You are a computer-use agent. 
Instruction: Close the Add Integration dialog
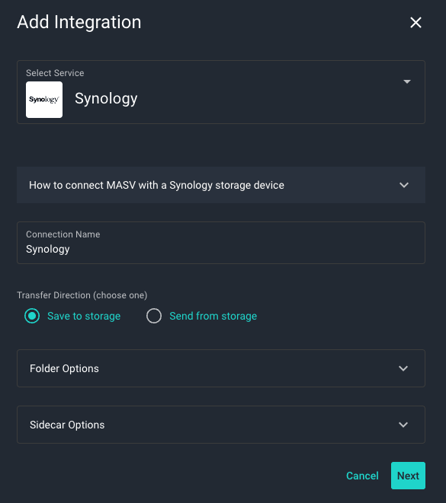tap(416, 23)
